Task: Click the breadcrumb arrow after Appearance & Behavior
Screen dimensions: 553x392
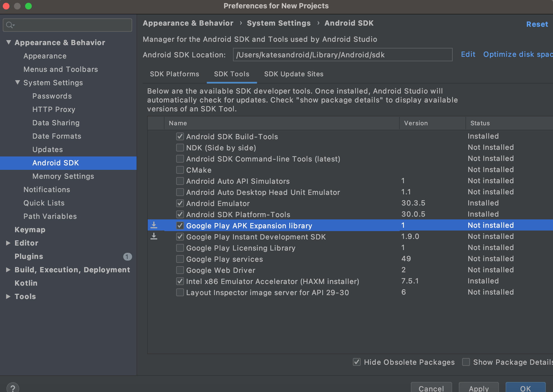Action: click(x=241, y=23)
